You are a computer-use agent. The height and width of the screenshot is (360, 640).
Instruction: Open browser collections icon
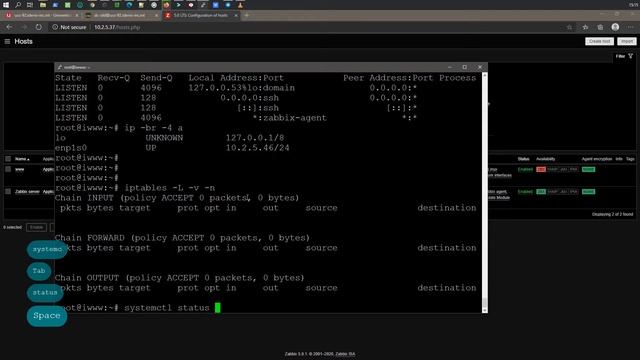tap(600, 27)
